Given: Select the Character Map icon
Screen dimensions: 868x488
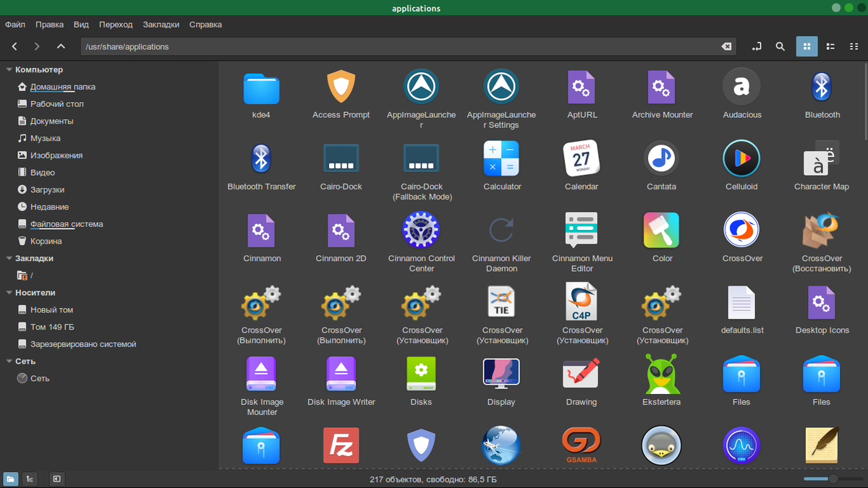Looking at the screenshot, I should point(821,158).
